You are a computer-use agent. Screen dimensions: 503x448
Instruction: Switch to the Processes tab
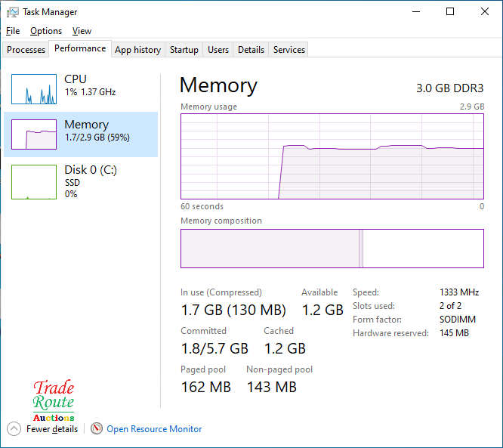(x=26, y=50)
